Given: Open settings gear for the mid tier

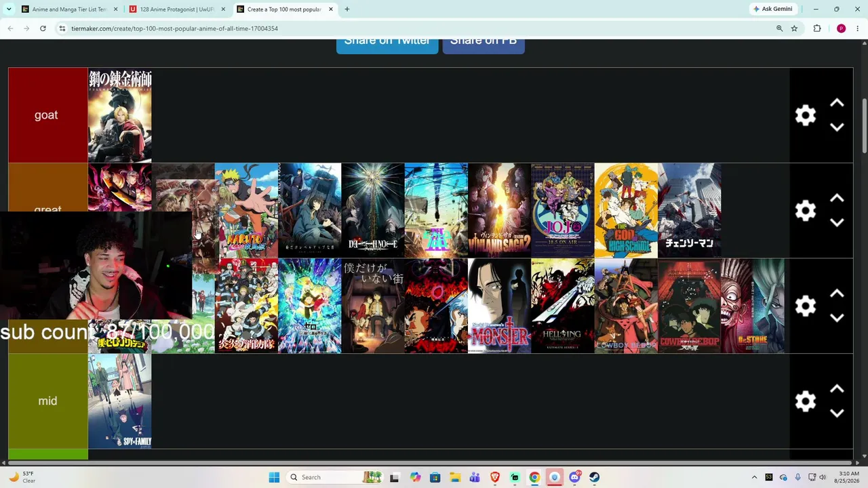Looking at the screenshot, I should tap(805, 402).
